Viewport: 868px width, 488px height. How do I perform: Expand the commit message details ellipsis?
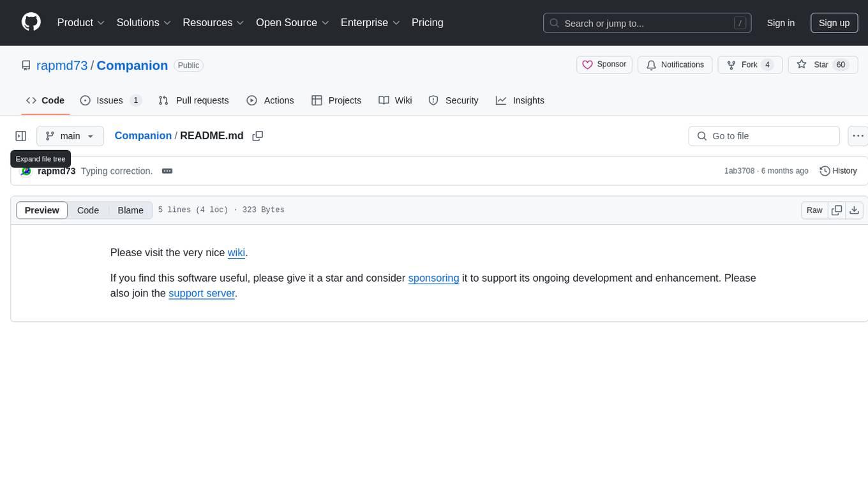167,171
